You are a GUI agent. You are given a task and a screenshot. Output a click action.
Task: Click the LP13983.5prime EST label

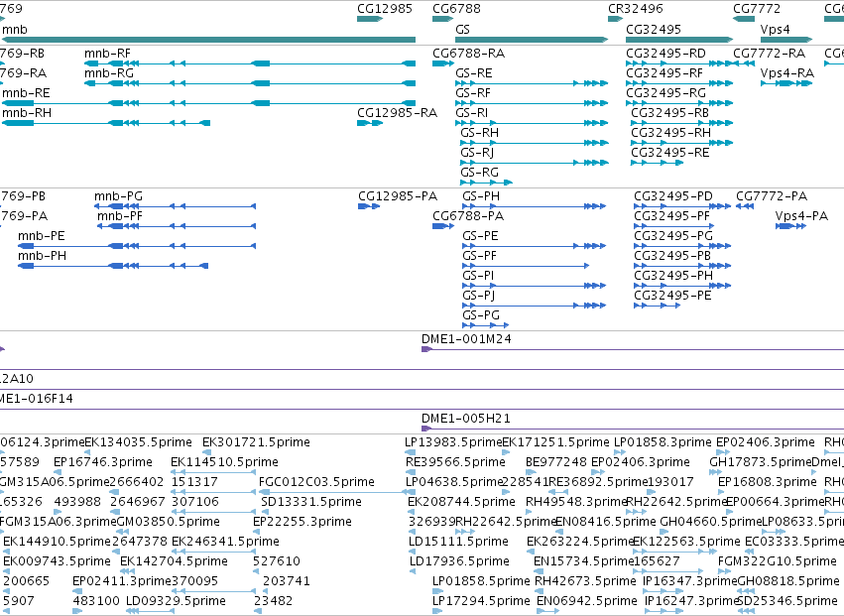pyautogui.click(x=453, y=442)
